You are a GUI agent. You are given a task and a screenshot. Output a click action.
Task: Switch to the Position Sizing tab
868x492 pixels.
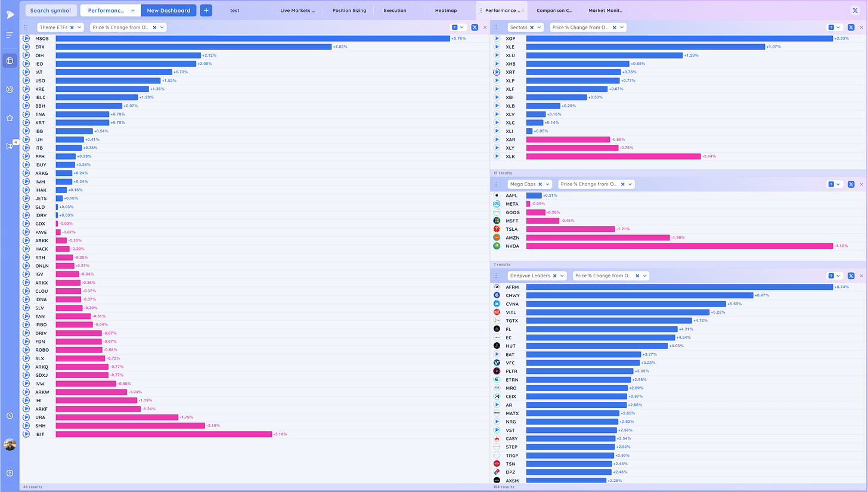pyautogui.click(x=349, y=10)
